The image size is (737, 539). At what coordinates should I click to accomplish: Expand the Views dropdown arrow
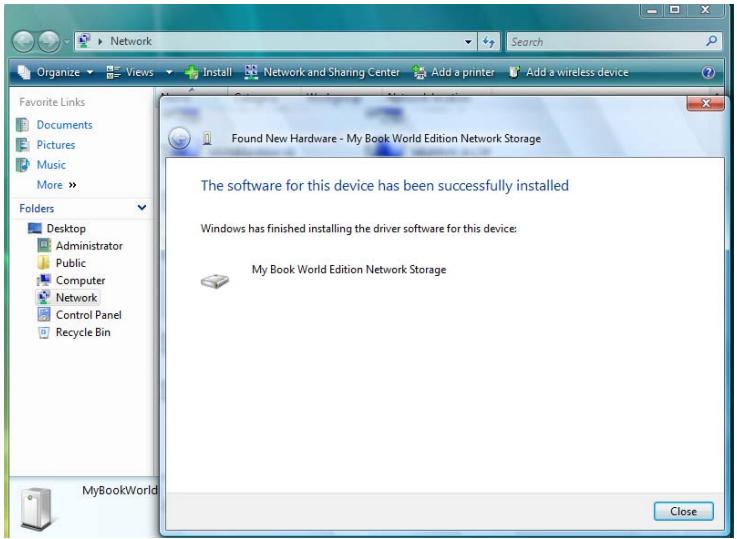click(169, 72)
